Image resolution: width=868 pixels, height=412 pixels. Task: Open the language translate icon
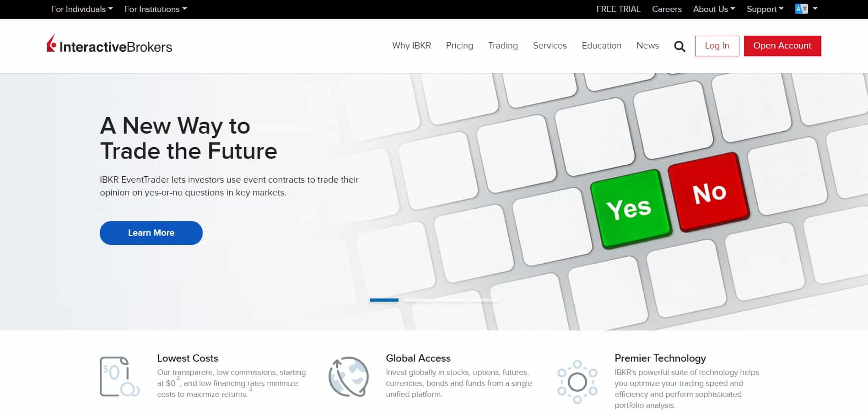click(x=801, y=9)
